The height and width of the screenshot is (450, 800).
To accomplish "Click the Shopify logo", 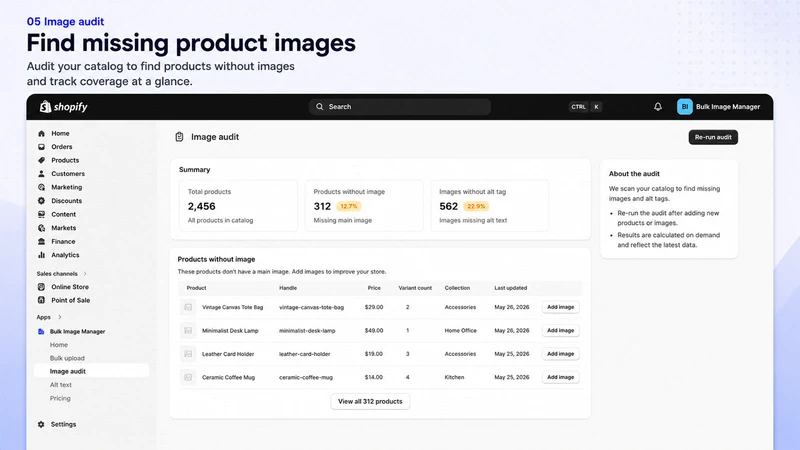I will click(x=63, y=107).
